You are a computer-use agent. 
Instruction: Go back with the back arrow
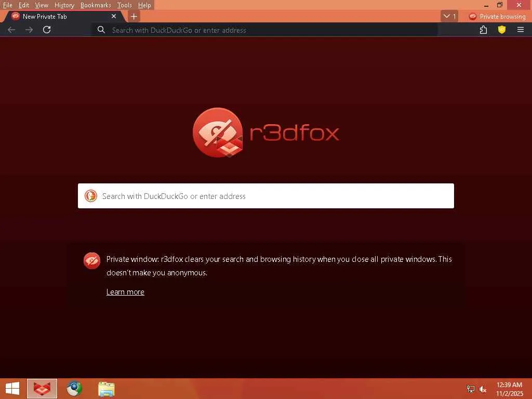click(x=11, y=30)
